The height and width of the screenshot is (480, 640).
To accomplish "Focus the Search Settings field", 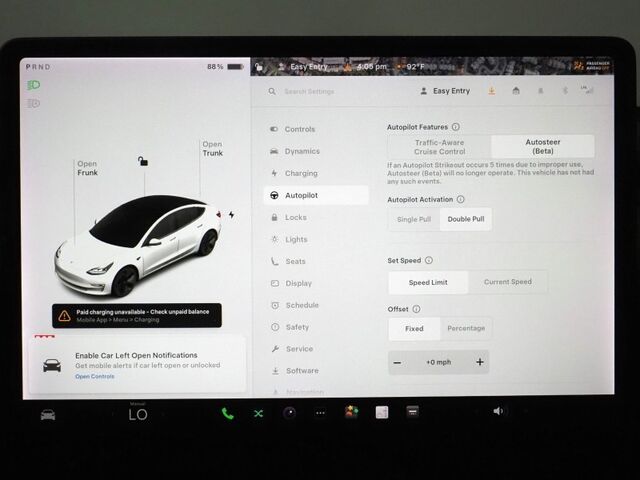I will click(x=309, y=91).
